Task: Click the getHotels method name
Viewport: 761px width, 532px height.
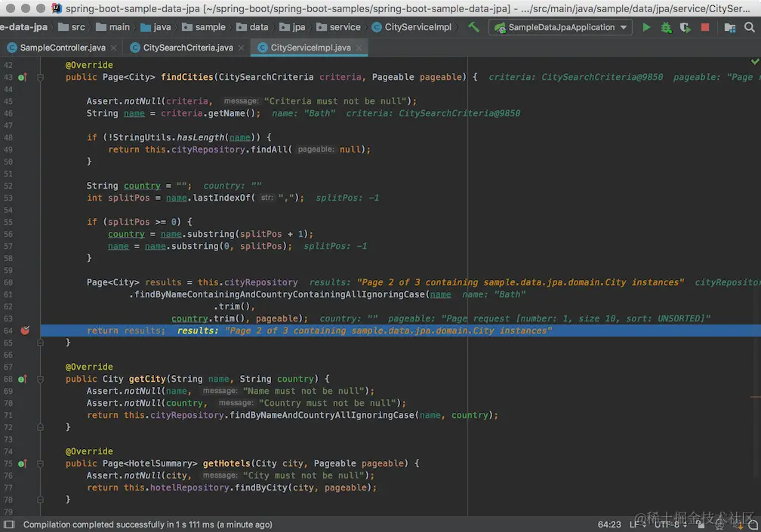Action: 226,463
